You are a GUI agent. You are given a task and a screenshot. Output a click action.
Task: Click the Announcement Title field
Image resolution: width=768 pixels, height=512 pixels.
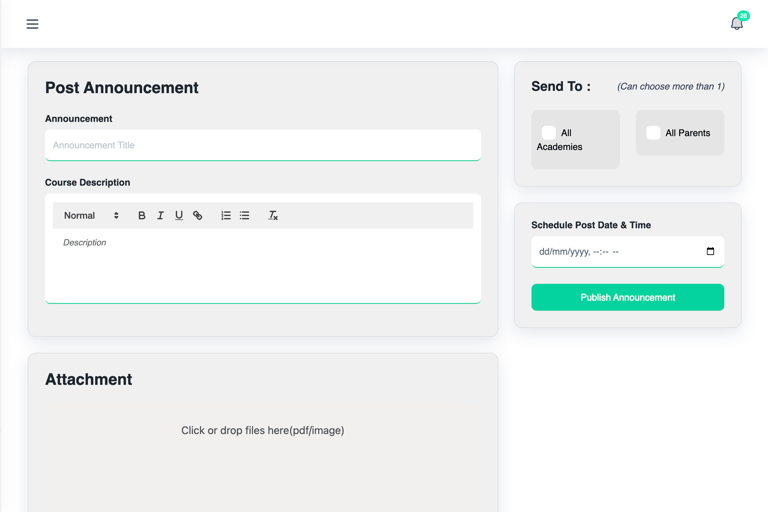point(263,145)
